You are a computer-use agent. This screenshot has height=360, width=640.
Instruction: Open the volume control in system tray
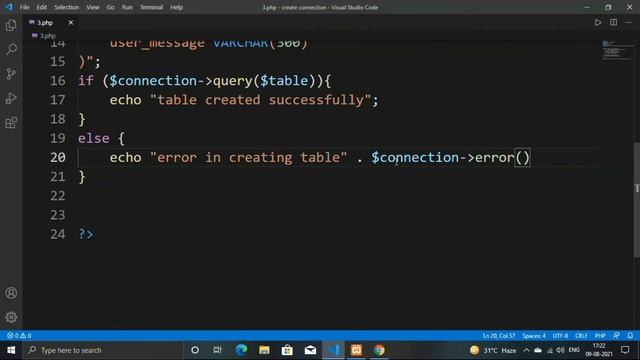coord(561,350)
